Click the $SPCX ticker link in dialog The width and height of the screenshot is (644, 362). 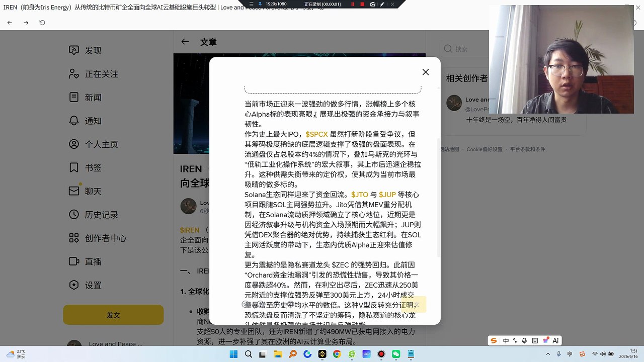(316, 134)
